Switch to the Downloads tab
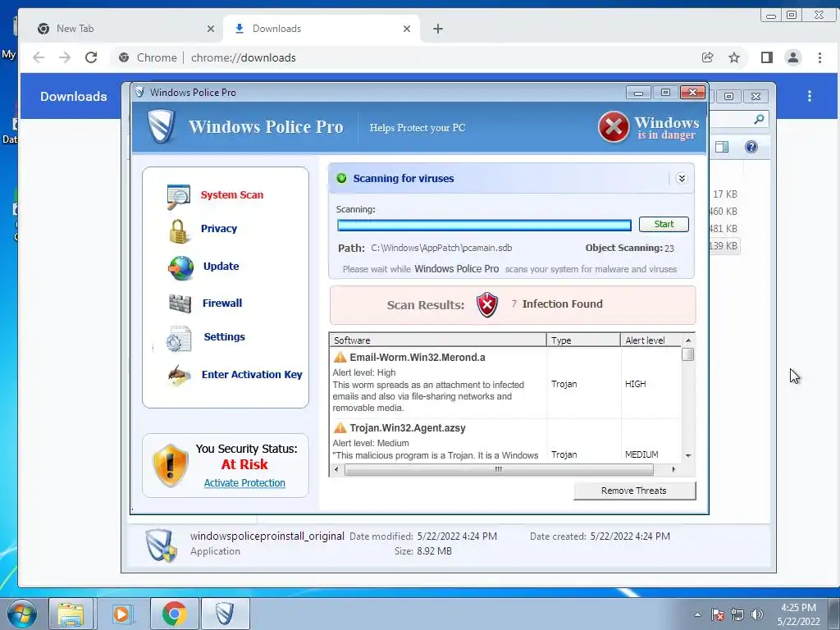This screenshot has width=840, height=630. pyautogui.click(x=322, y=29)
